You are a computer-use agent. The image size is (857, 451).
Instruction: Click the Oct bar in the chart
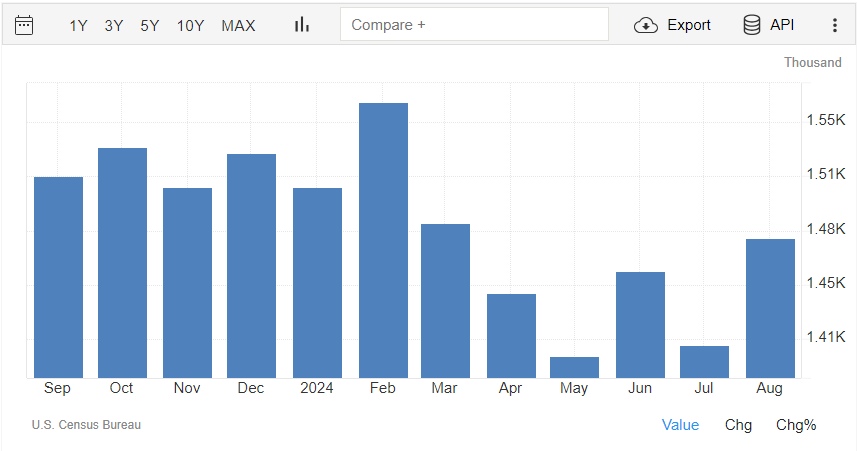122,263
